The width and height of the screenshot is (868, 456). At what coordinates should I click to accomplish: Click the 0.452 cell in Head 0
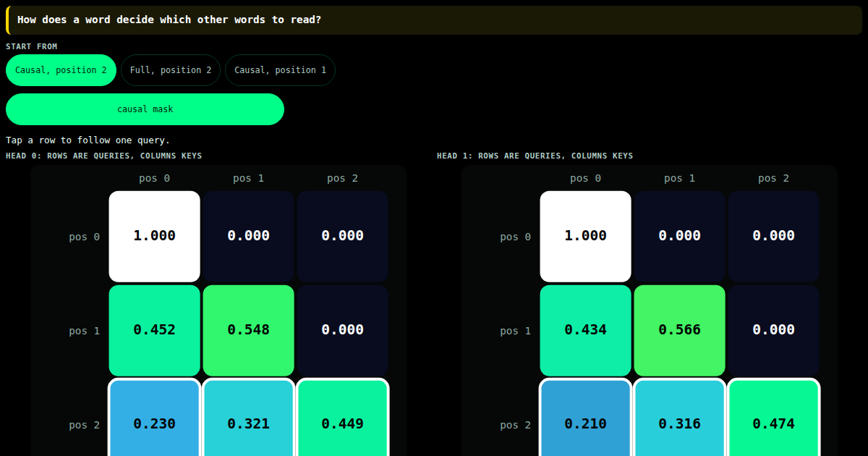point(155,330)
